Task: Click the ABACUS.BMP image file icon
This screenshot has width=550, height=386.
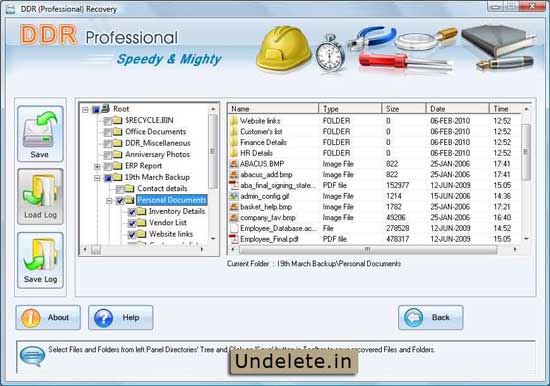Action: point(234,164)
